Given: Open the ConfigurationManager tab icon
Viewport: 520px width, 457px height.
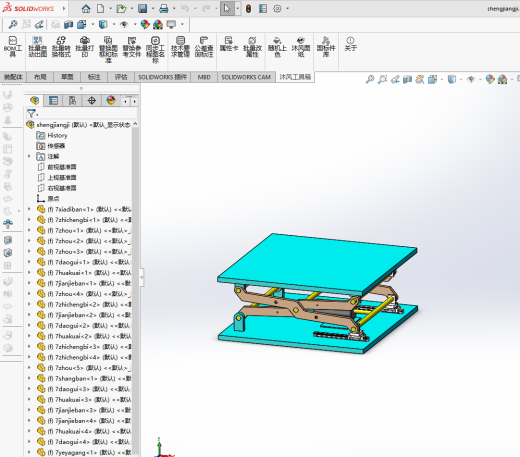Looking at the screenshot, I should pyautogui.click(x=72, y=100).
